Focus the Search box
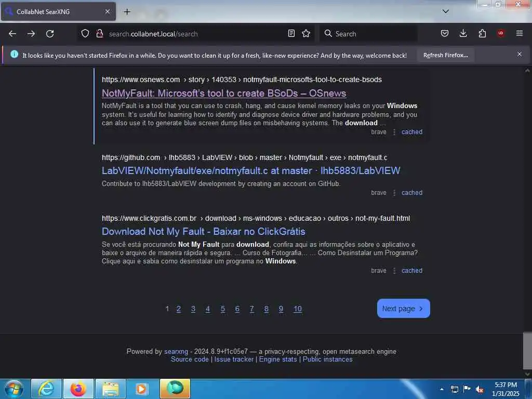The width and height of the screenshot is (532, 399). 368,34
